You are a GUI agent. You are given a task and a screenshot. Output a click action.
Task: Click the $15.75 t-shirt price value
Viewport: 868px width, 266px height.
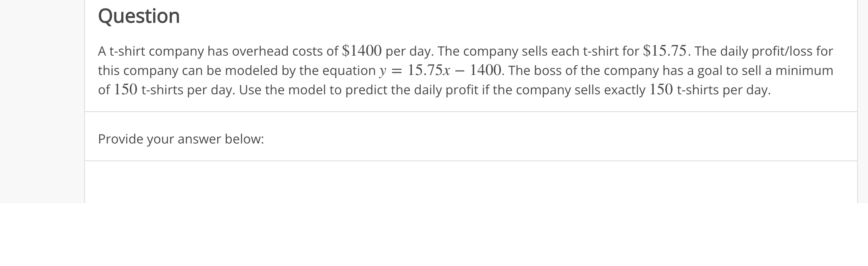coord(664,51)
